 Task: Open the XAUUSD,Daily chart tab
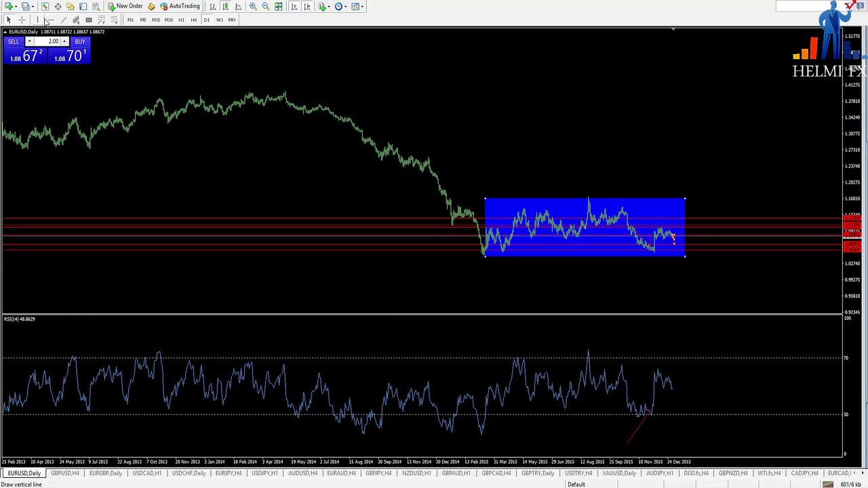coord(618,473)
